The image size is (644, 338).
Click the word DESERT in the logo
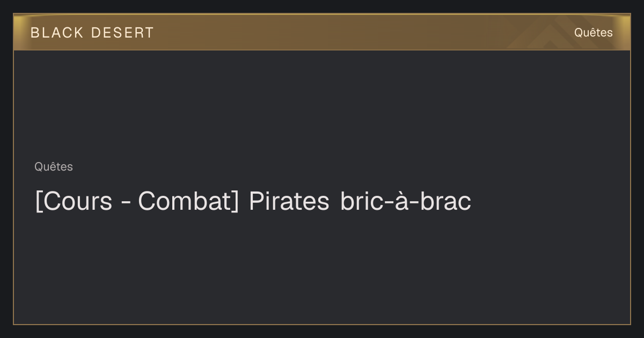pyautogui.click(x=122, y=33)
